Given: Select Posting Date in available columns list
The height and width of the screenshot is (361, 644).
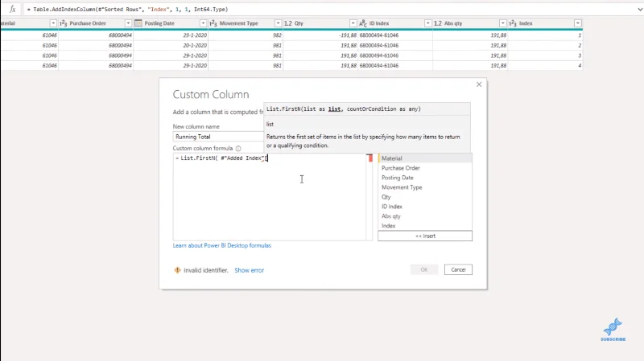Looking at the screenshot, I should pyautogui.click(x=425, y=178).
